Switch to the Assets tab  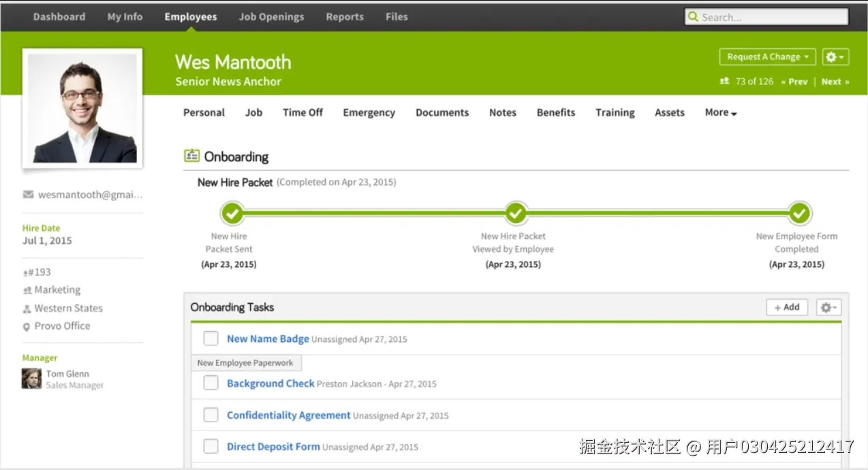pos(670,112)
